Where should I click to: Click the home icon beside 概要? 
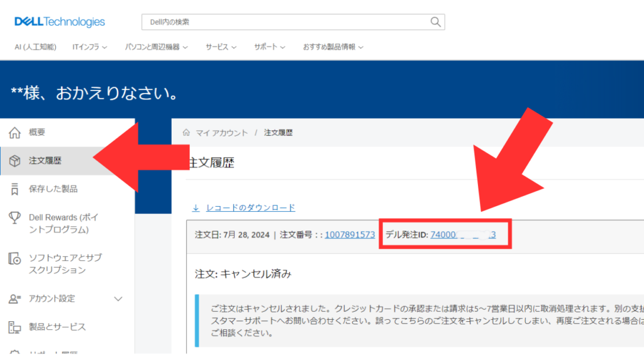[x=15, y=133]
